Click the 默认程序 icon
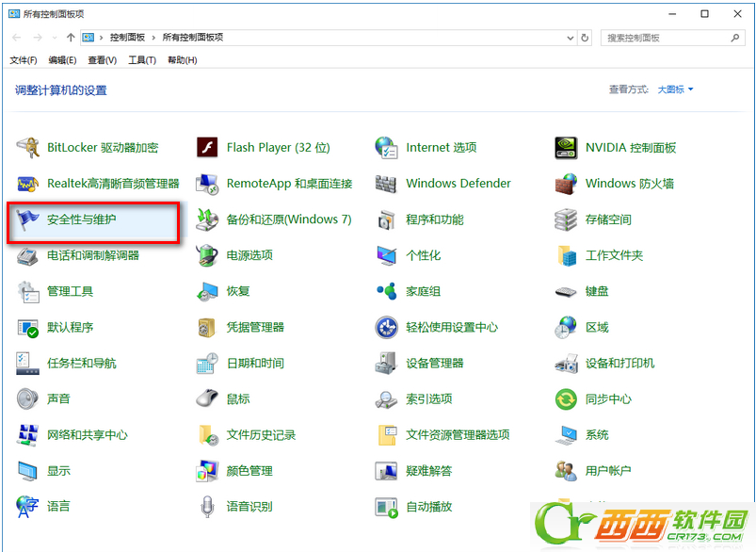The image size is (756, 552). click(x=27, y=327)
